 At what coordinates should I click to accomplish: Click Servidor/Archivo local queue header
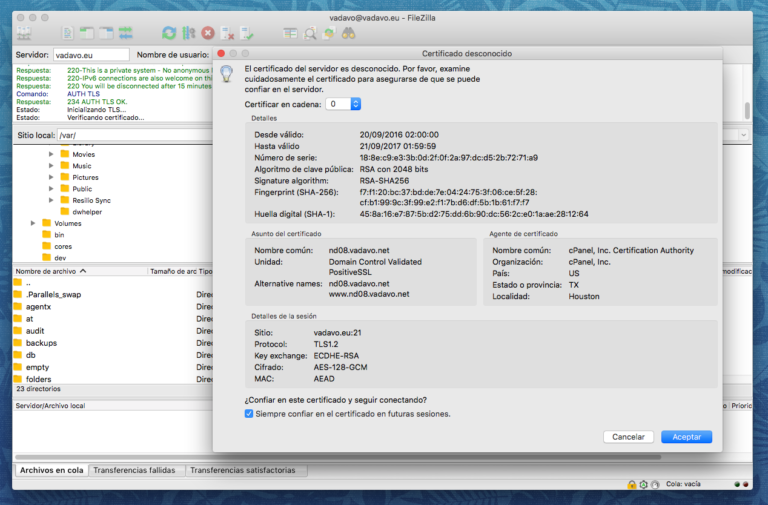[50, 406]
